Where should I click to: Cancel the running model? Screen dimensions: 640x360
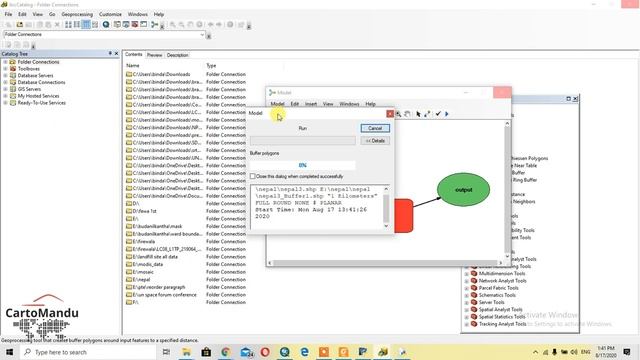click(x=375, y=128)
